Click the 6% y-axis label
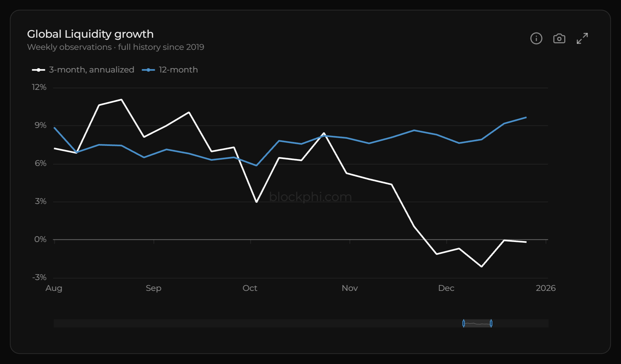Viewport: 621px width, 364px height. point(41,163)
